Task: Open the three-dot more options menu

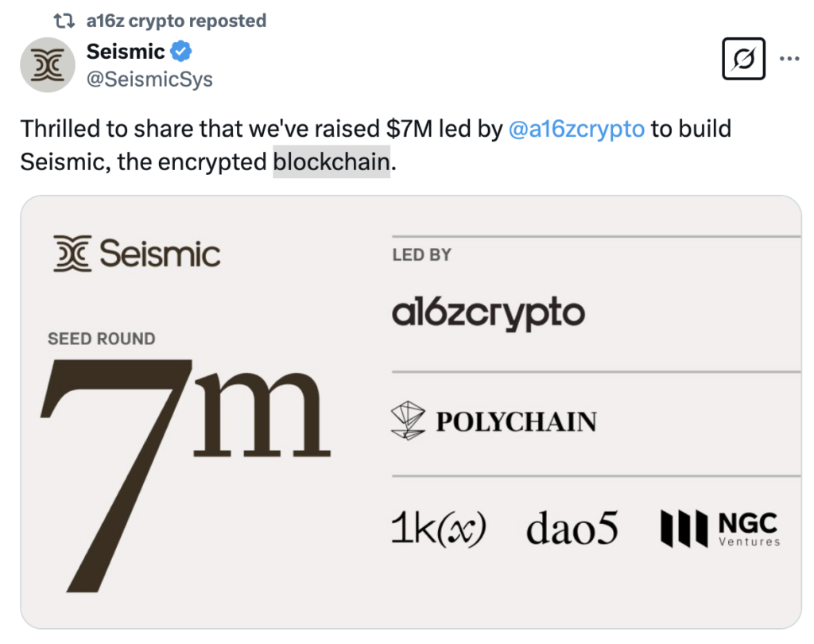Action: click(x=789, y=59)
